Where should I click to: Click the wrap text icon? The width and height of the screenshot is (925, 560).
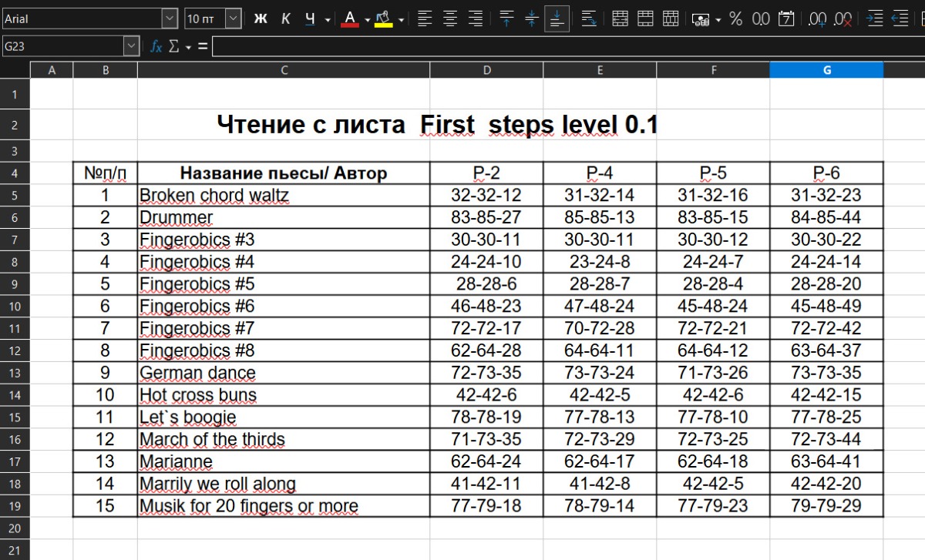[588, 18]
